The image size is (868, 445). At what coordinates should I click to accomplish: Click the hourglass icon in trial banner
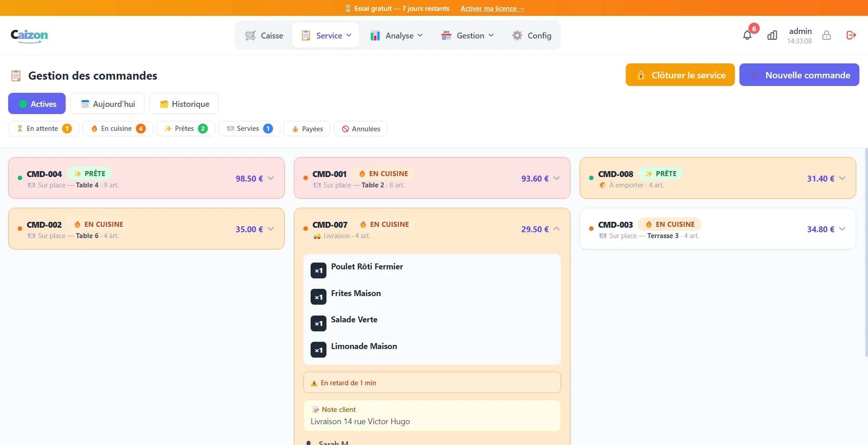pyautogui.click(x=348, y=8)
